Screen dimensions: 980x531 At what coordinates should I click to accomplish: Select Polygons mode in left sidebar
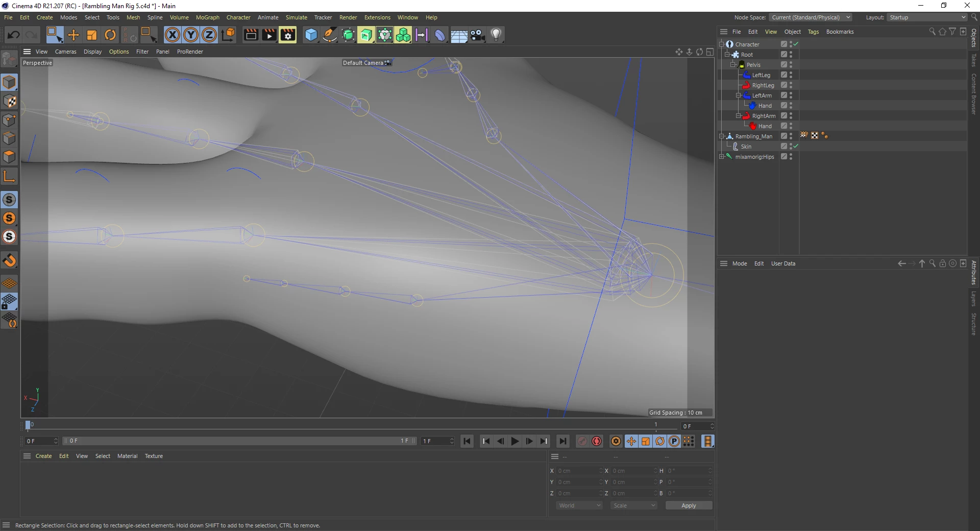pos(9,157)
